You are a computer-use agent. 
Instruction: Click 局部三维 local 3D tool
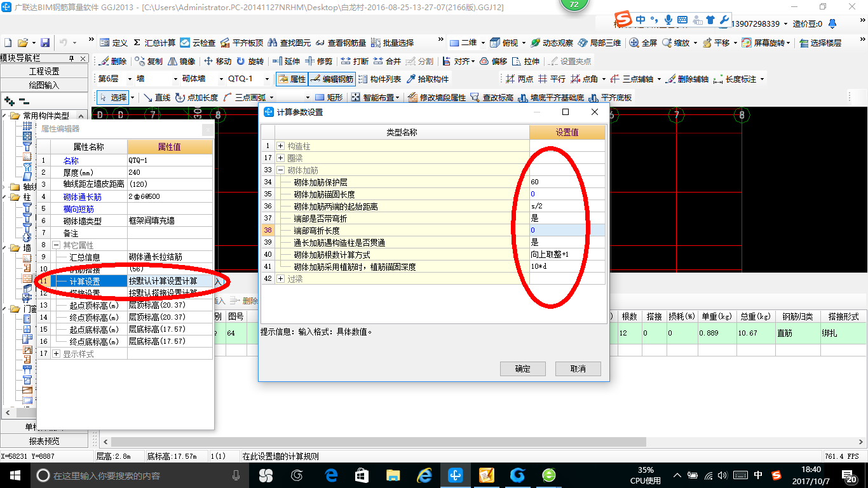pos(599,43)
